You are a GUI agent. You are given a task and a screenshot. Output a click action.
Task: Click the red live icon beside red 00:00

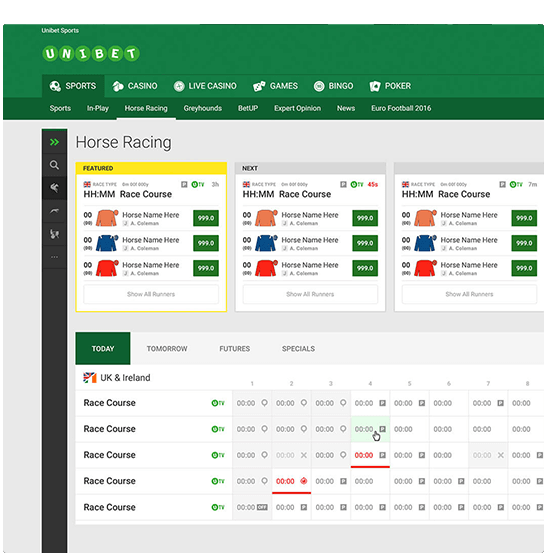click(x=303, y=481)
